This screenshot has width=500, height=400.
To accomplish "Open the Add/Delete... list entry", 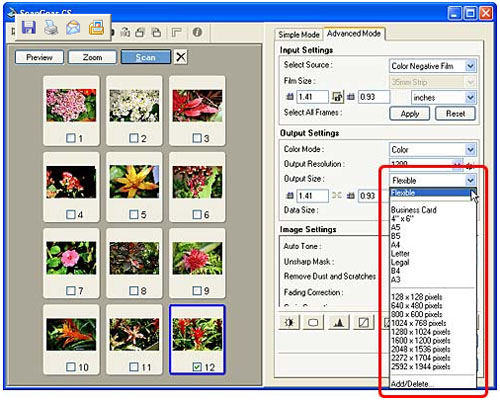I will click(x=412, y=384).
